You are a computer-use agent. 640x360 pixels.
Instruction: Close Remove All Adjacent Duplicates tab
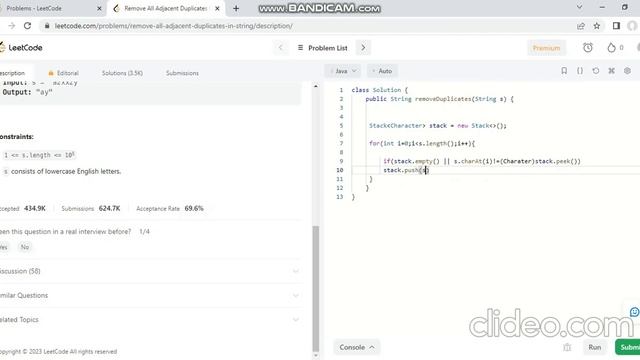[217, 8]
